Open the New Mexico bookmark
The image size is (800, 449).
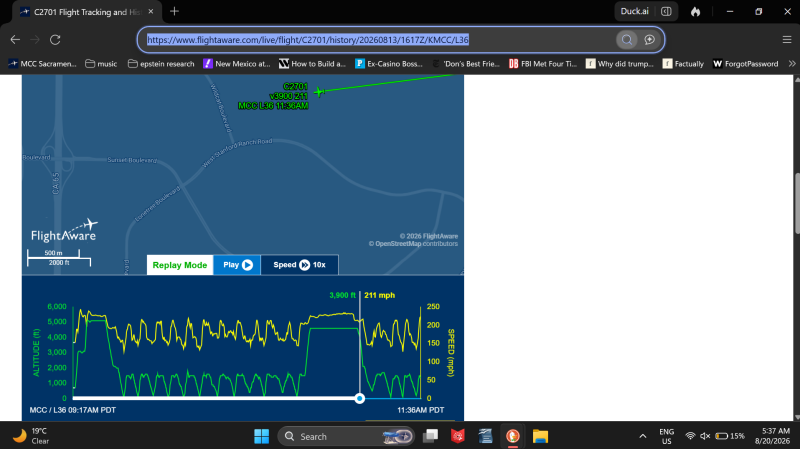click(x=237, y=64)
